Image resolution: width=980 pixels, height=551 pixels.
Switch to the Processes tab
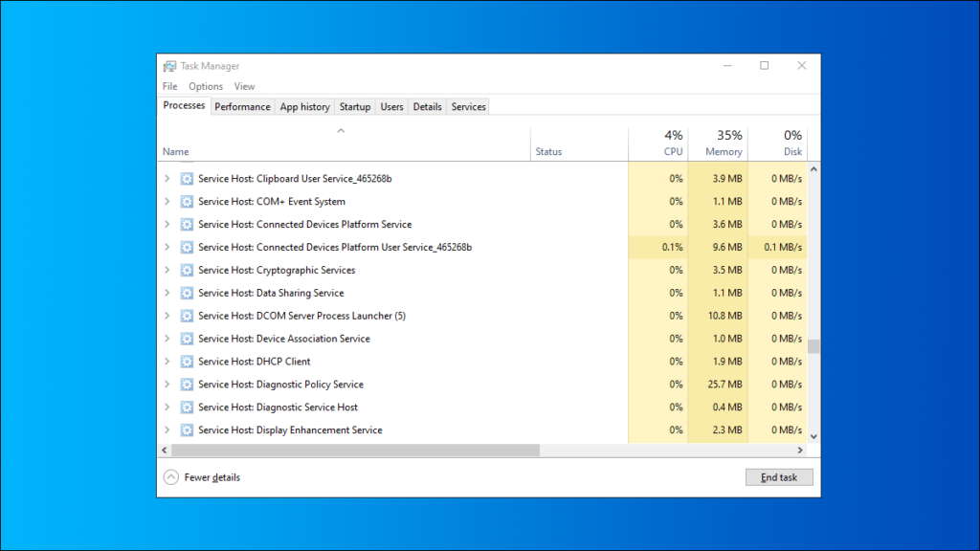(x=184, y=105)
